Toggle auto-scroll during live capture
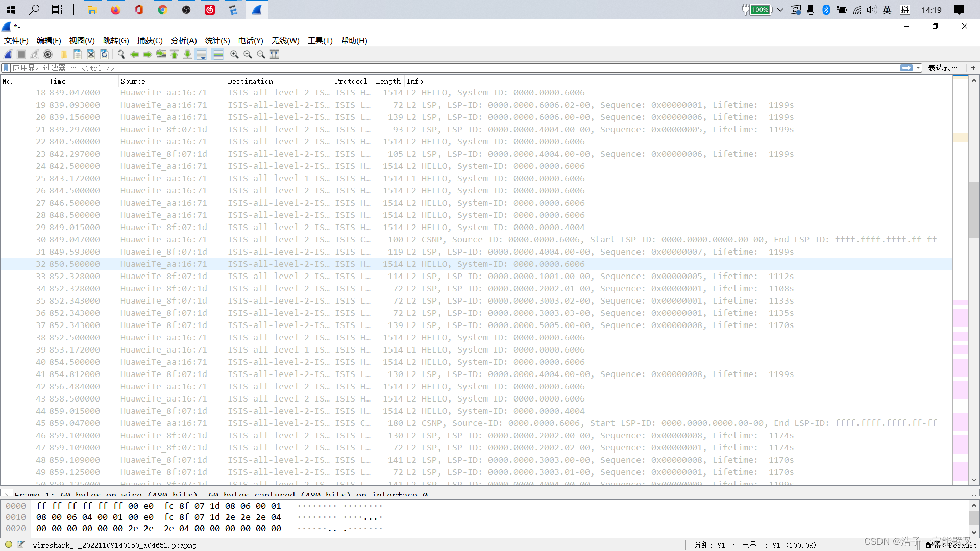The width and height of the screenshot is (980, 551). (202, 55)
